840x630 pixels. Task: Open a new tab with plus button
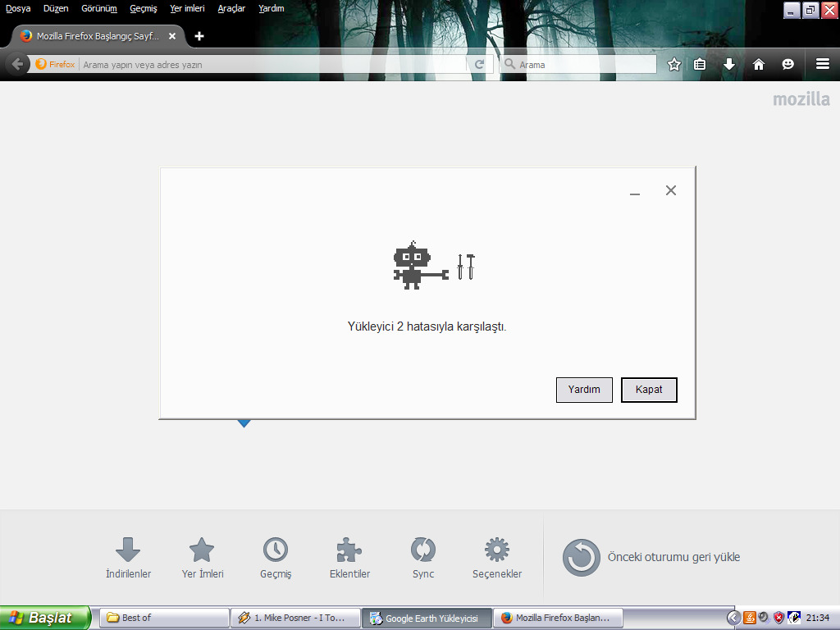pyautogui.click(x=199, y=36)
